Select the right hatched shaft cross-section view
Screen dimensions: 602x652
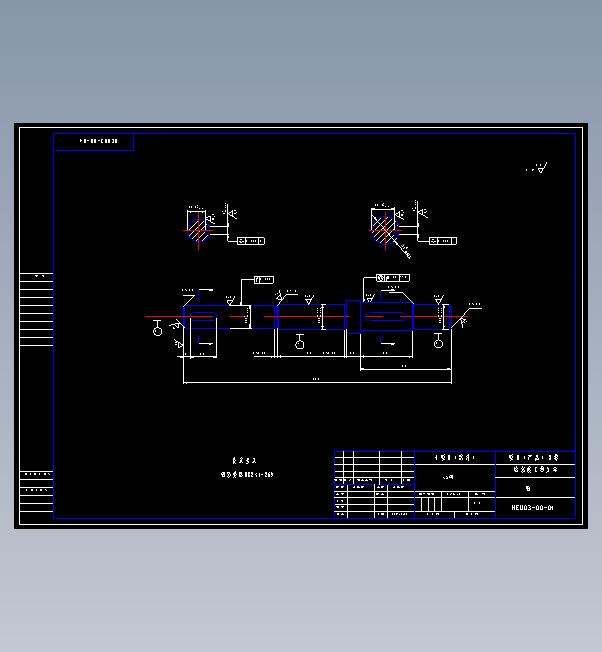[x=384, y=230]
